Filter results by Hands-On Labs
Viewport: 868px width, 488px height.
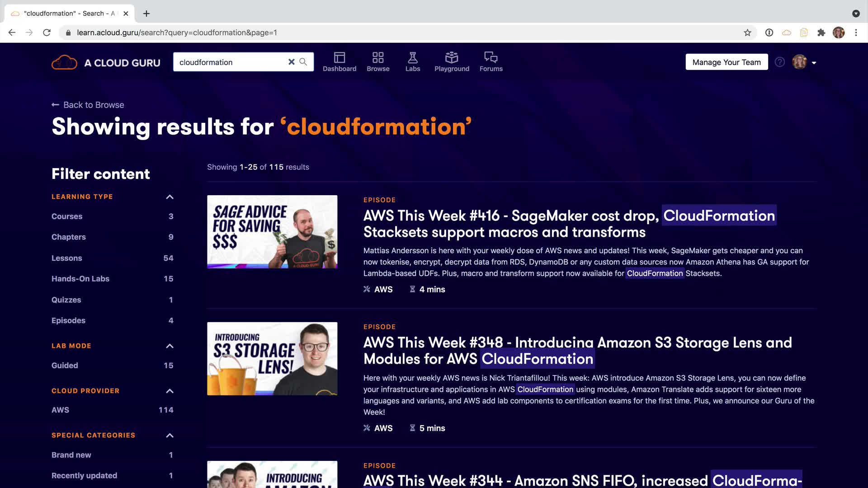point(80,279)
